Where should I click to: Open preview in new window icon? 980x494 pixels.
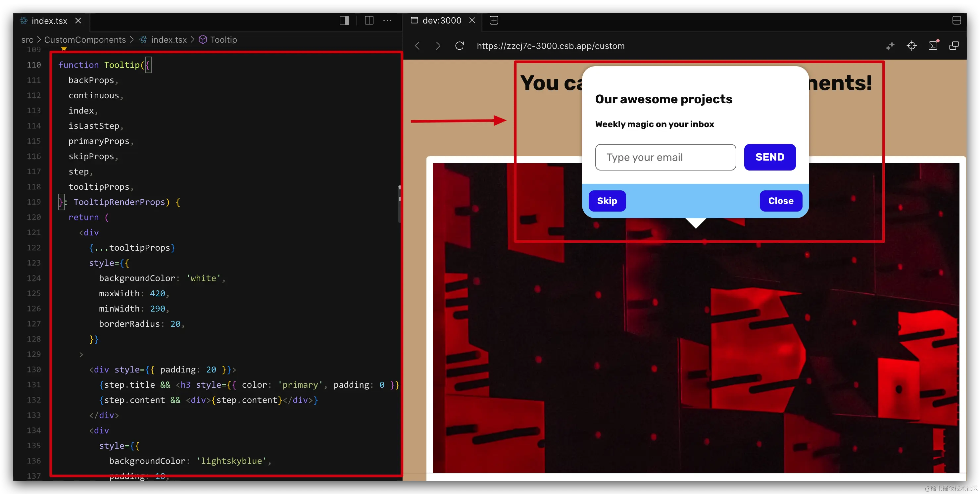point(954,46)
